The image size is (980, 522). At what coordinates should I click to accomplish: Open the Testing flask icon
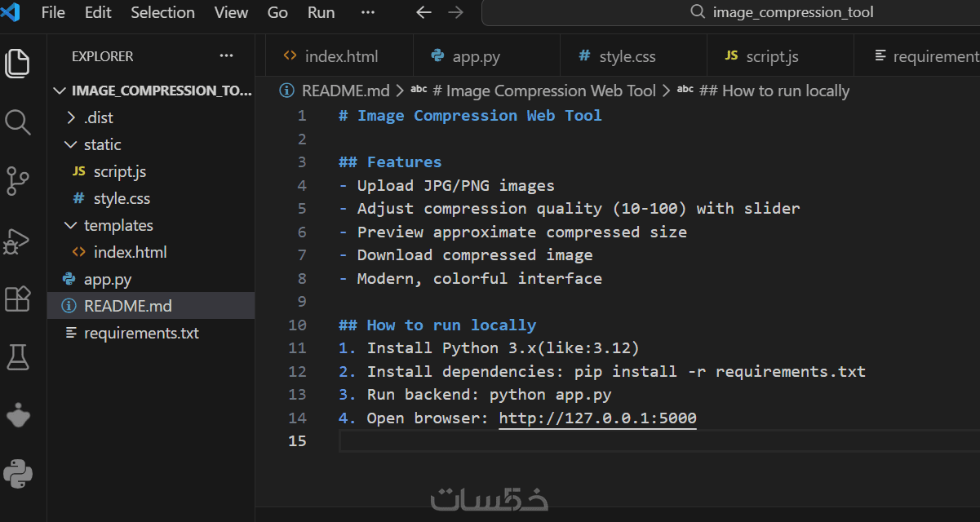point(18,356)
